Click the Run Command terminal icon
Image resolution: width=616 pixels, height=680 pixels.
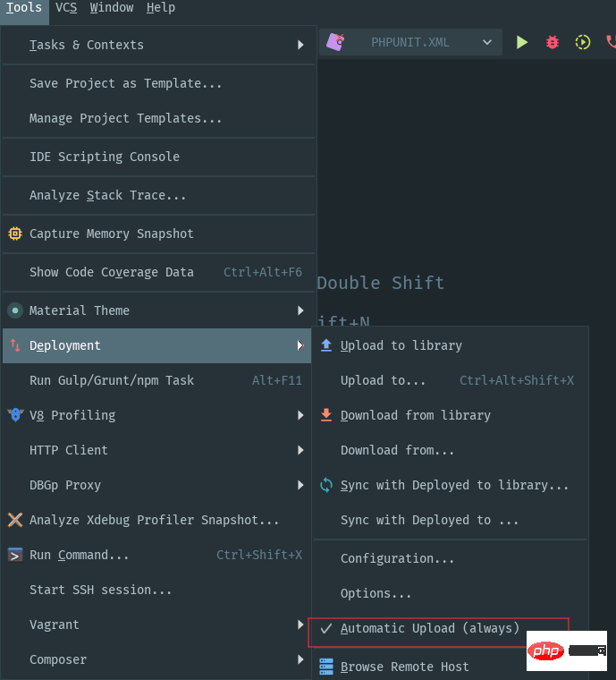click(x=15, y=555)
